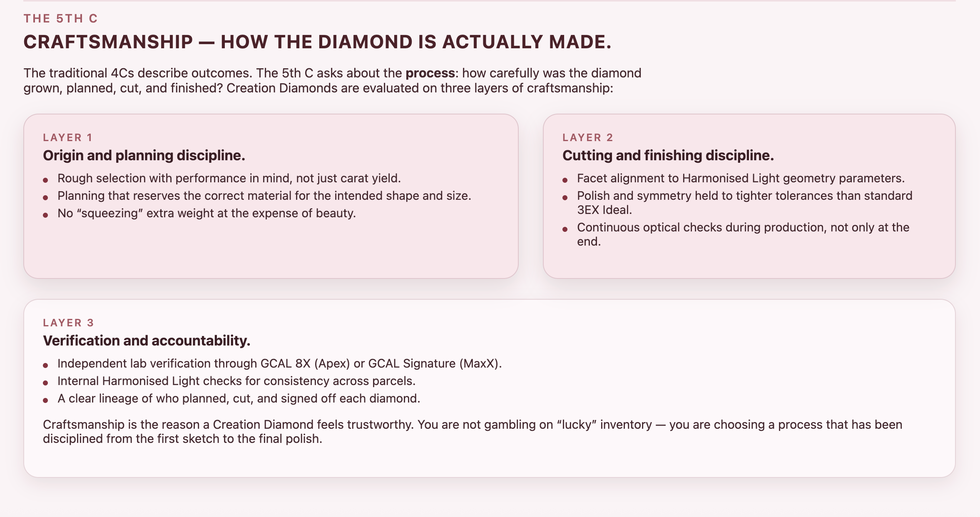The height and width of the screenshot is (517, 980).
Task: Click the Internal Harmonised Light checks bullet
Action: point(236,381)
